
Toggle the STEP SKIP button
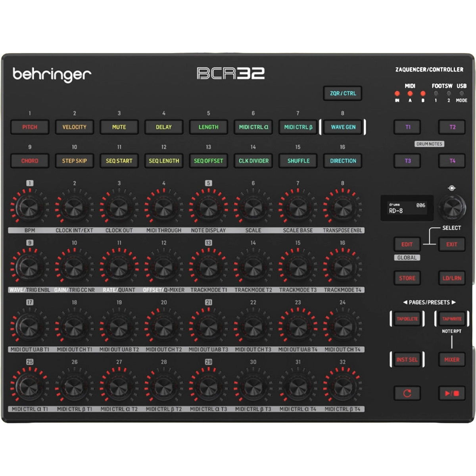click(x=74, y=161)
